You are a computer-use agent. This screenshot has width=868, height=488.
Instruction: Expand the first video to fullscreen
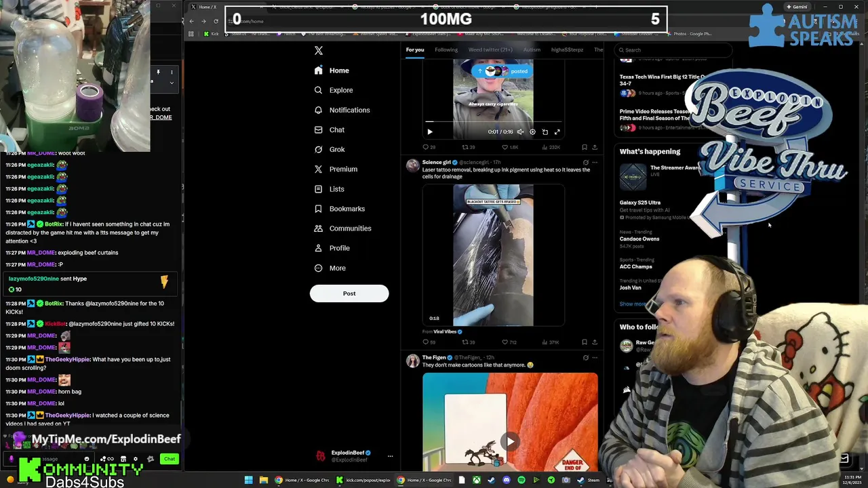coord(557,132)
